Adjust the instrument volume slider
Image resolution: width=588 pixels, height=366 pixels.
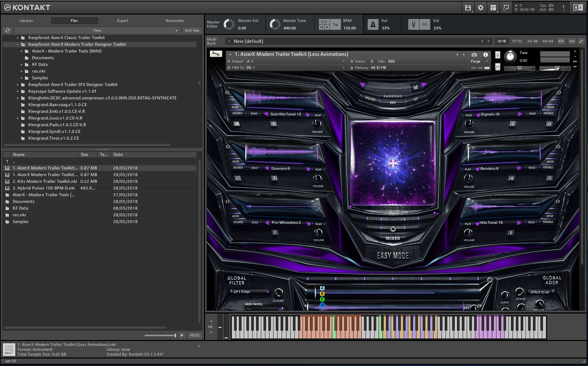(555, 69)
